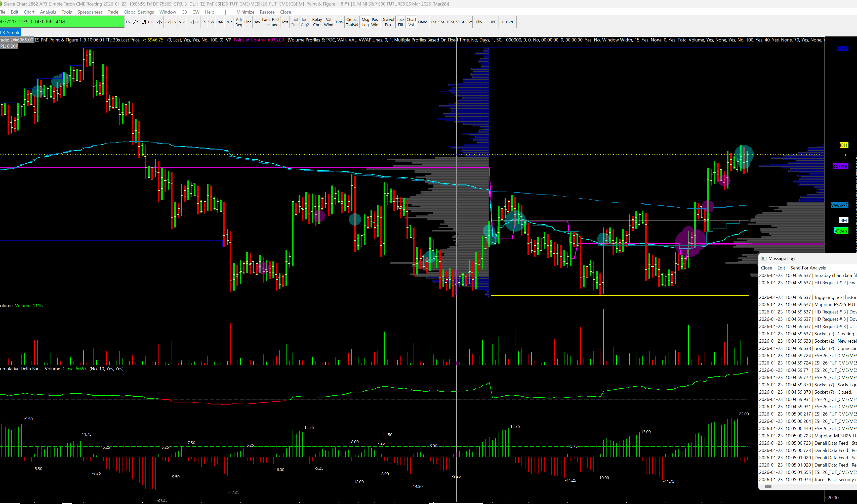The height and width of the screenshot is (504, 857).
Task: Open the Global Settings menu
Action: click(138, 12)
